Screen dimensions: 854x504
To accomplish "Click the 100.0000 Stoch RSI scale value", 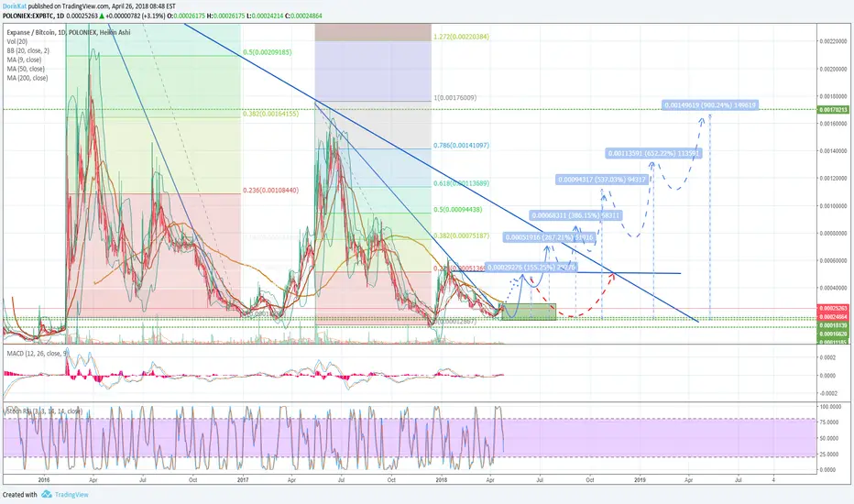I will pyautogui.click(x=830, y=407).
